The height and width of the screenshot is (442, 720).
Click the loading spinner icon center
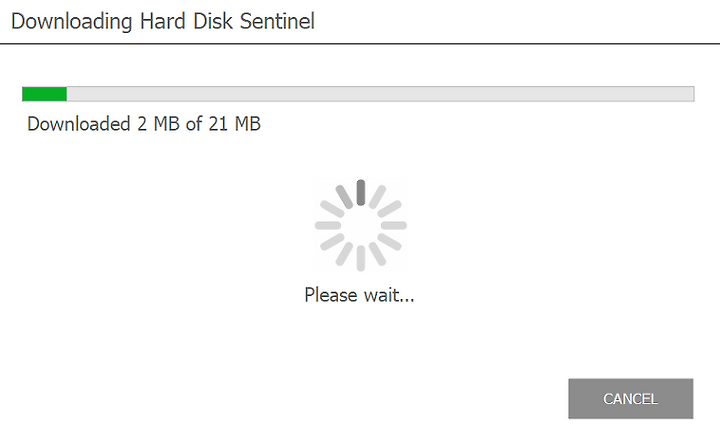point(360,225)
